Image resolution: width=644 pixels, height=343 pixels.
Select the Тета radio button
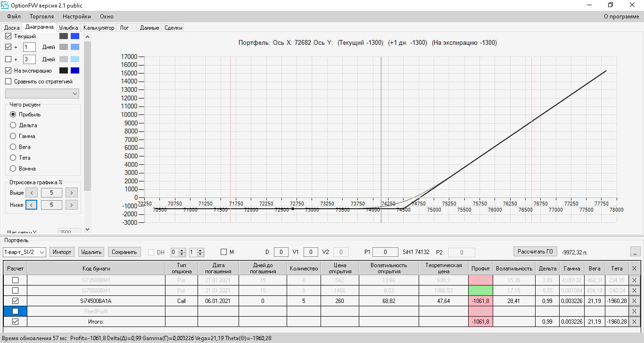[13, 158]
